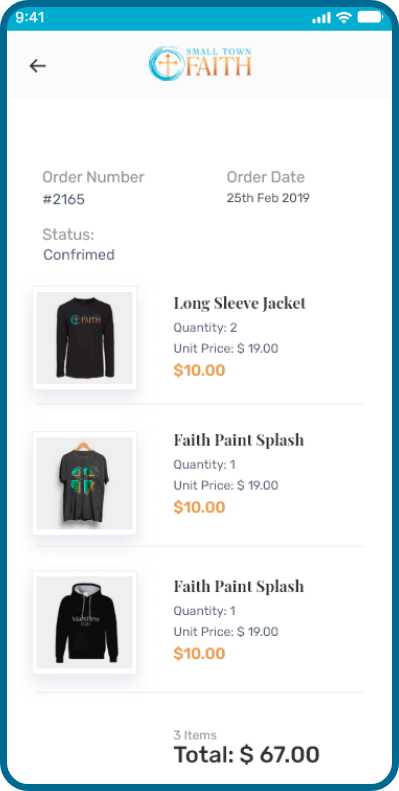The height and width of the screenshot is (791, 399).
Task: Select the Long Sleeve Jacket title
Action: pyautogui.click(x=240, y=303)
